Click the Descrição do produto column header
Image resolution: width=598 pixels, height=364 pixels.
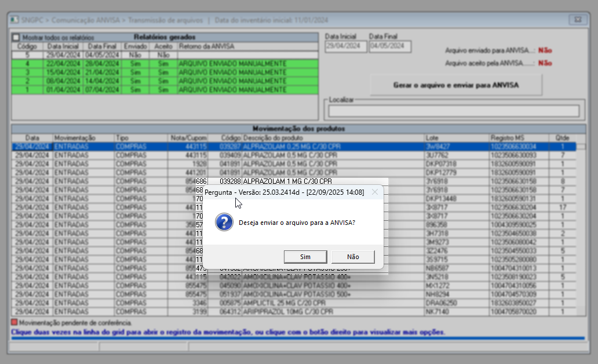tap(333, 138)
